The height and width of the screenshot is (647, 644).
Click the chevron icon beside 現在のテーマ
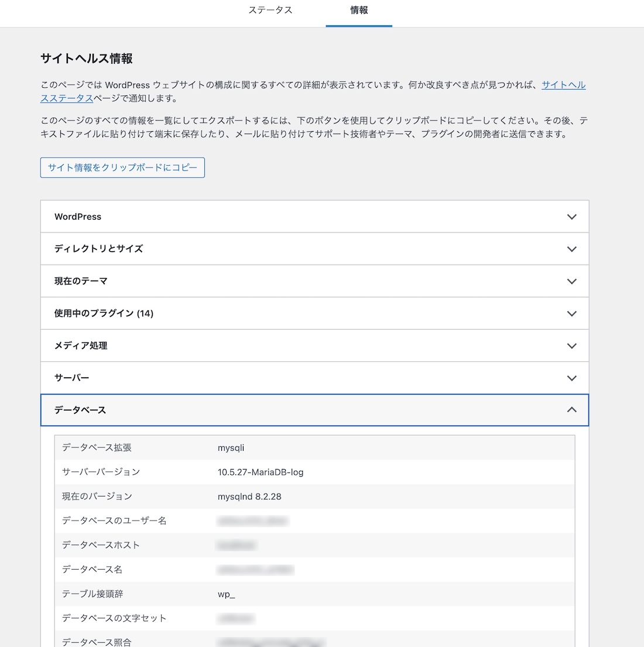tap(572, 281)
